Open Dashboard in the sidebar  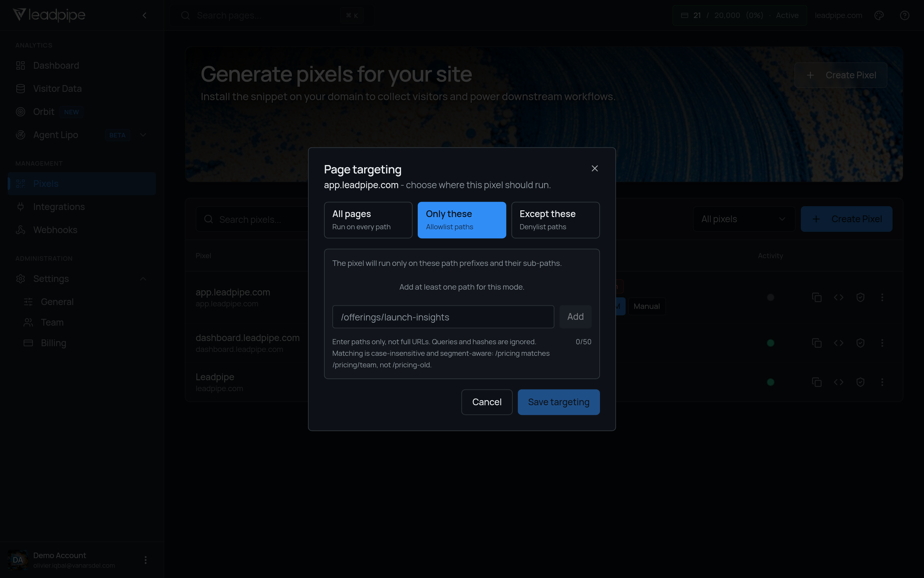81,66
